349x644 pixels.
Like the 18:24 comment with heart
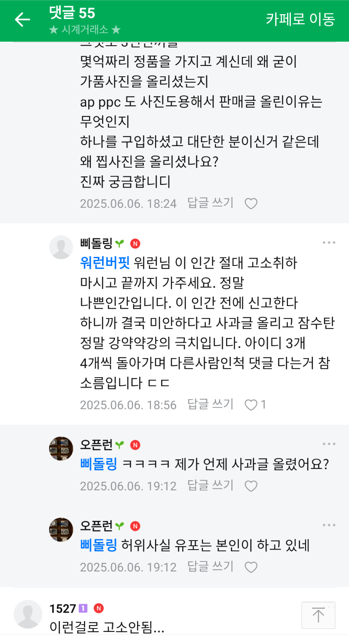click(251, 203)
